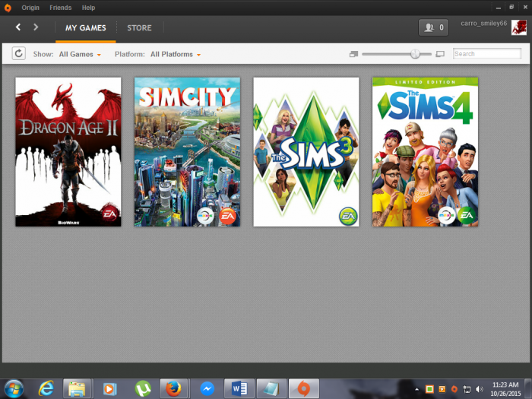
Task: Open uTorrent from the taskbar
Action: pyautogui.click(x=143, y=389)
